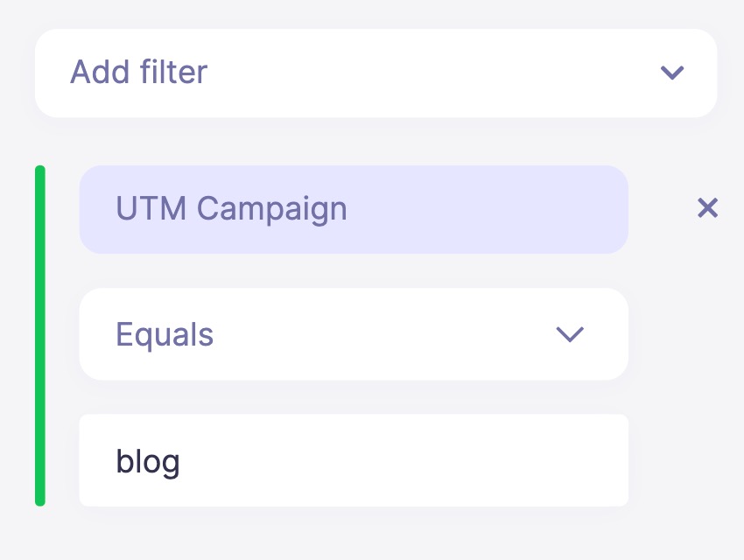Change the Equals condition selection
Viewport: 744px width, 560px height.
(x=354, y=334)
